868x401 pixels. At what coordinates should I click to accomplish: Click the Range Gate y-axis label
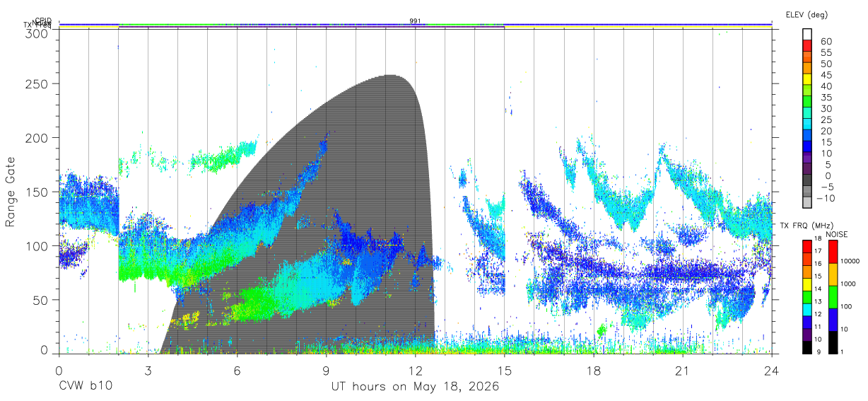pyautogui.click(x=11, y=192)
